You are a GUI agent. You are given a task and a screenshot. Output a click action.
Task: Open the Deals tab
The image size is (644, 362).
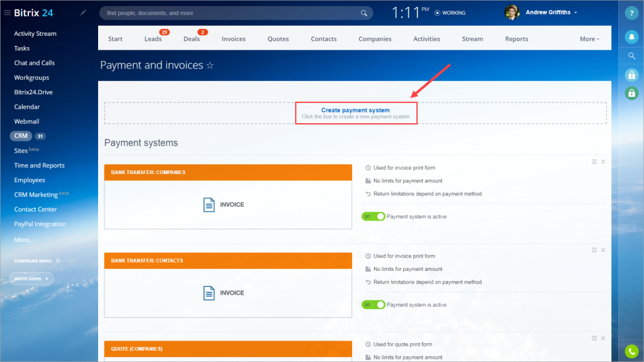pos(191,38)
